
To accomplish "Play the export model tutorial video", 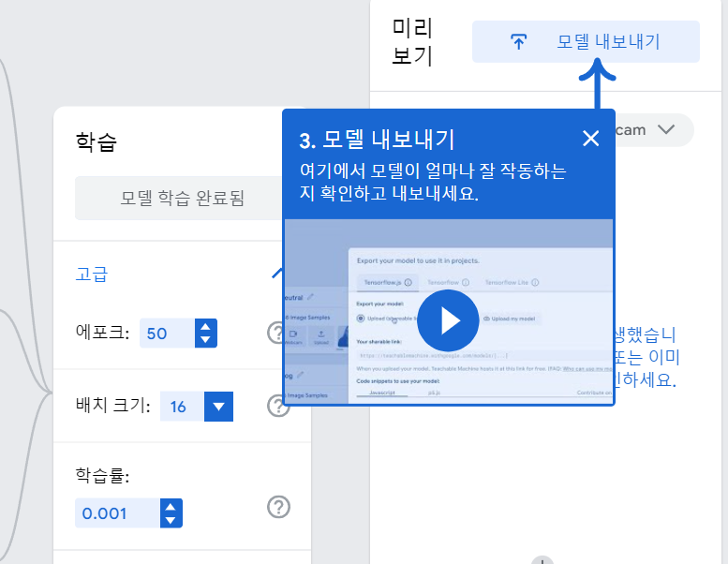I will pos(448,320).
